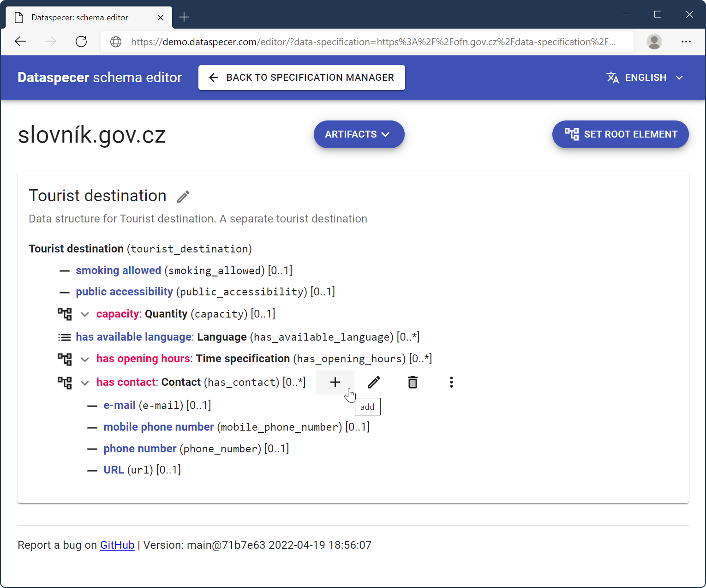Select the Dataspecer schema editor browser tab
Screen dimensions: 706x588
pos(80,18)
